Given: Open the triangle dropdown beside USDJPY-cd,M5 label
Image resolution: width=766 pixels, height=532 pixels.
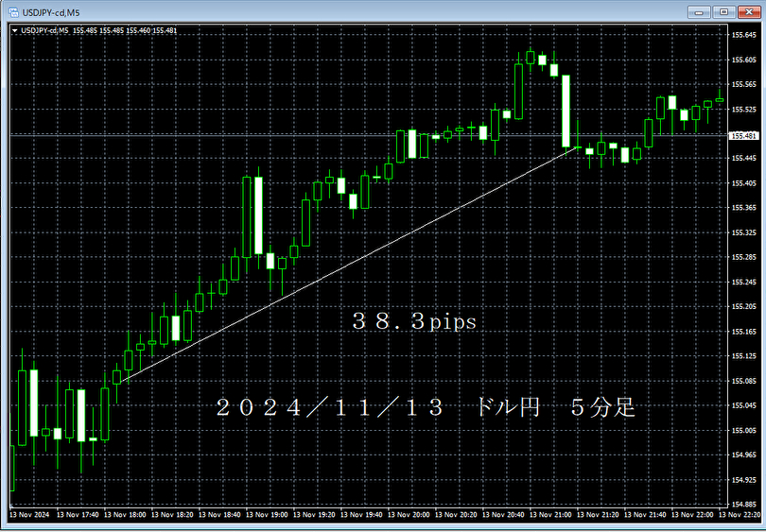Looking at the screenshot, I should (15, 31).
